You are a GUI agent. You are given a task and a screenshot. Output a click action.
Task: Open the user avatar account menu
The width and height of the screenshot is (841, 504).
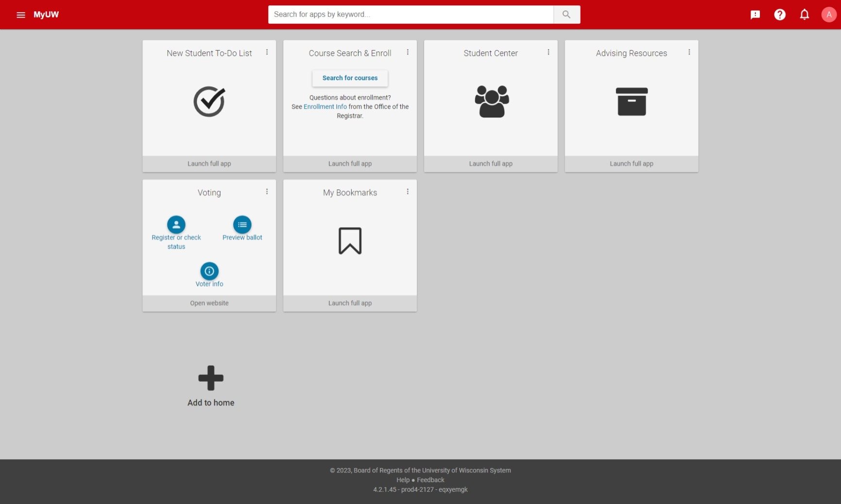click(x=829, y=15)
